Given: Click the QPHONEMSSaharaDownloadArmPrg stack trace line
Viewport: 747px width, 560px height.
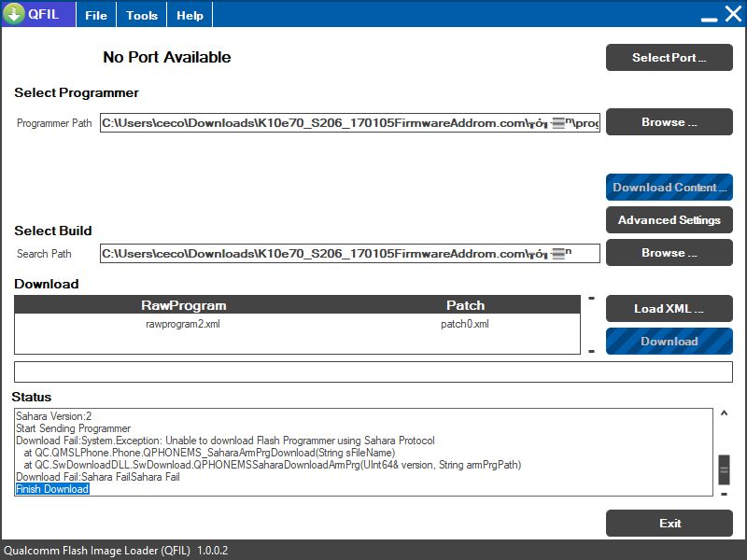Looking at the screenshot, I should (x=272, y=465).
